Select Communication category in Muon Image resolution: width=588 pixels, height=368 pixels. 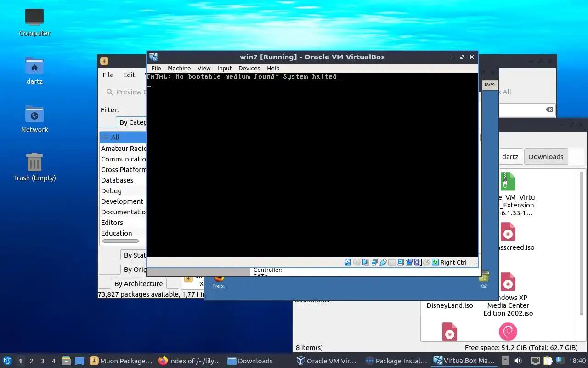click(x=123, y=159)
